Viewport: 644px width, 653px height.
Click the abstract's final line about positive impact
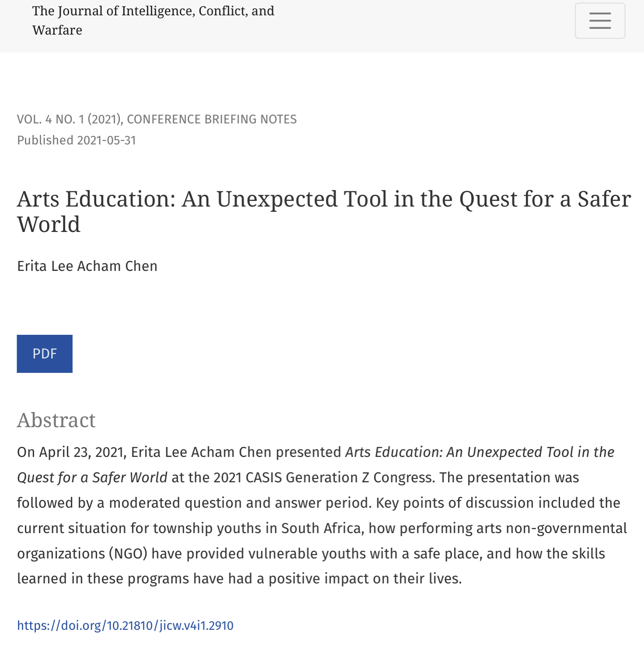(239, 579)
